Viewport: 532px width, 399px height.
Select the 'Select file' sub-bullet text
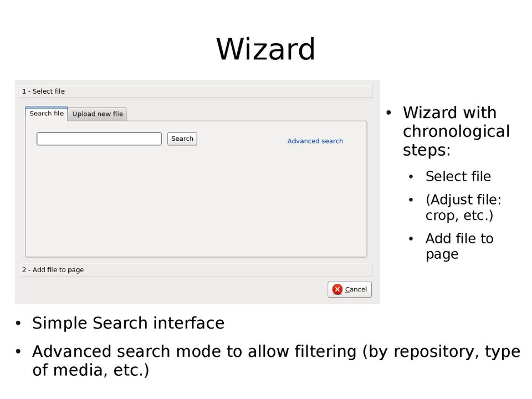click(x=458, y=176)
